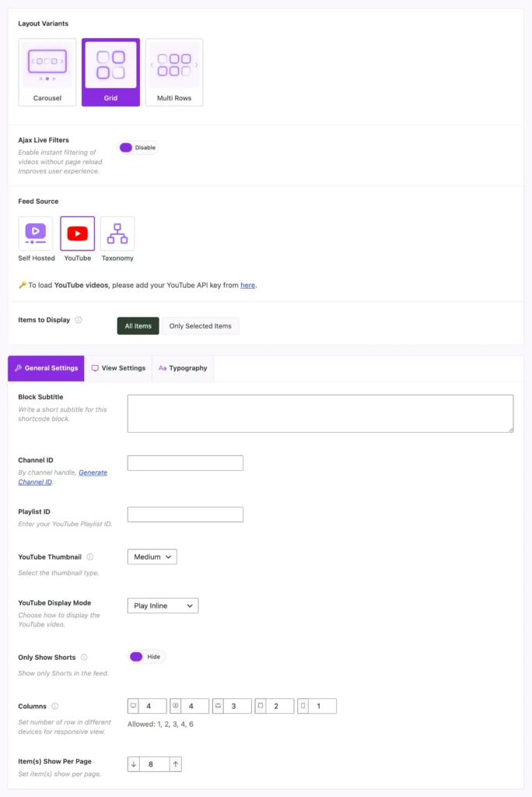Open the YouTube Thumbnail Medium dropdown
The width and height of the screenshot is (532, 797).
pos(152,556)
